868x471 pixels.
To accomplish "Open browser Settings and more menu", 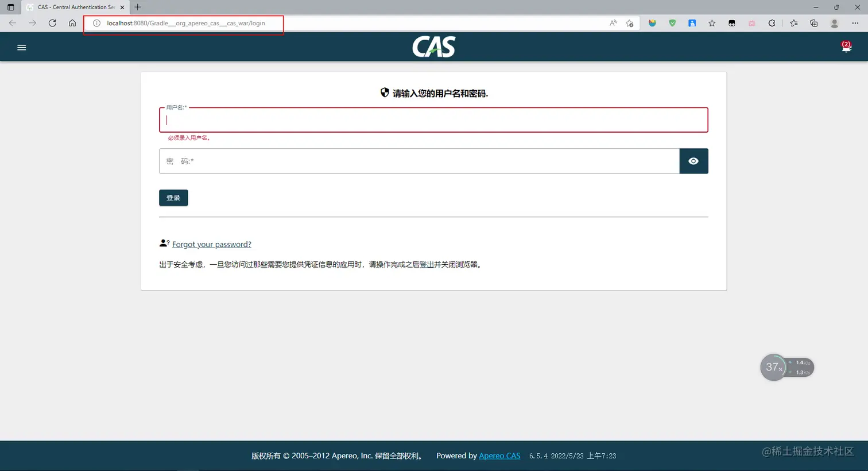I will click(855, 23).
